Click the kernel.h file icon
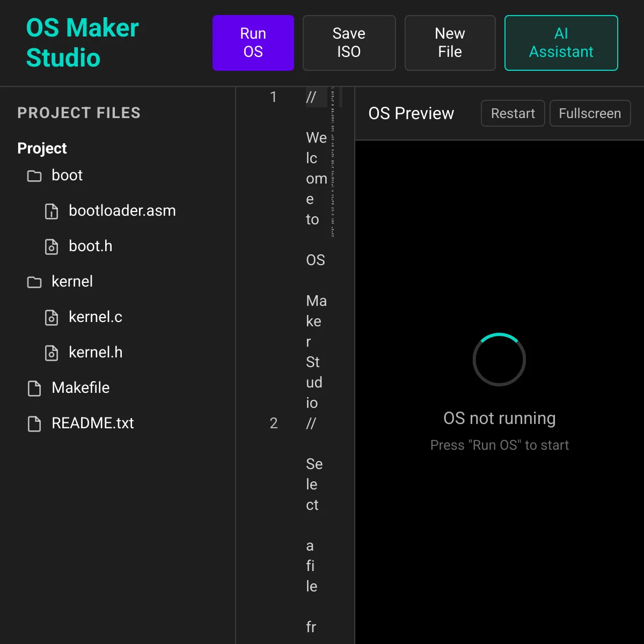This screenshot has height=644, width=644. [51, 353]
